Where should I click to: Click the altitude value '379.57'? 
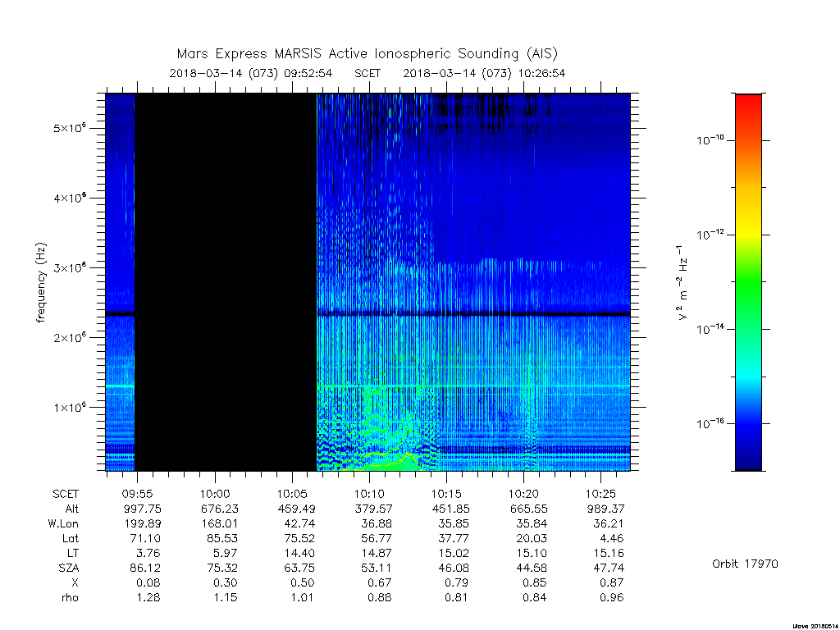coord(373,509)
